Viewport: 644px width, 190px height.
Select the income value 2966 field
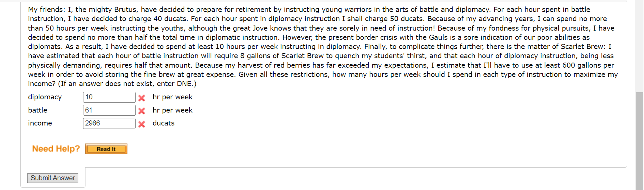109,123
